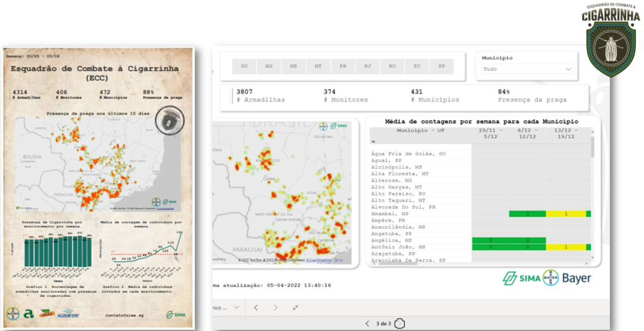Click the 431 Municípios card
The height and width of the screenshot is (331, 644).
tap(436, 95)
